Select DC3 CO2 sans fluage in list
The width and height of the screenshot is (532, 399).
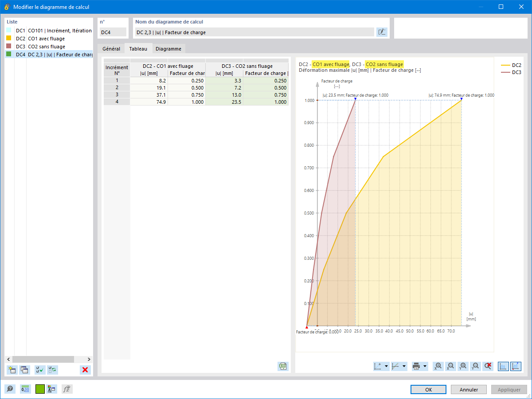[x=49, y=47]
